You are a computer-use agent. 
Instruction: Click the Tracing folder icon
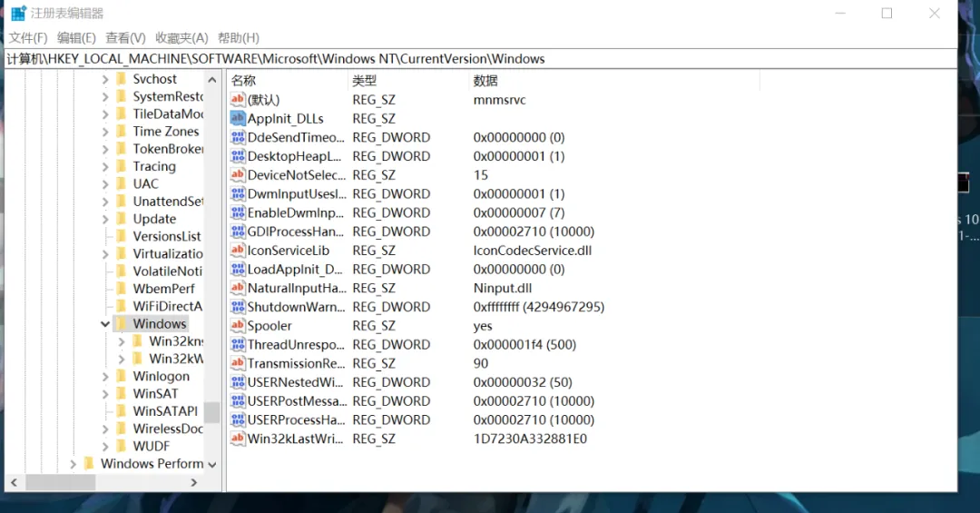point(122,166)
